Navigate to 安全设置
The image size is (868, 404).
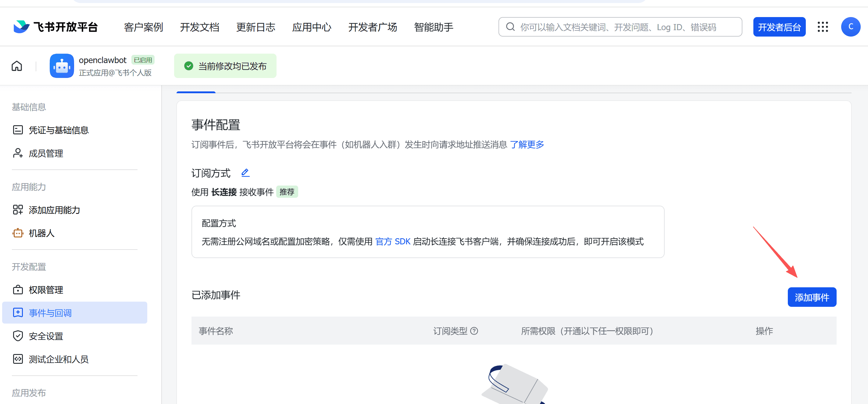[46, 336]
